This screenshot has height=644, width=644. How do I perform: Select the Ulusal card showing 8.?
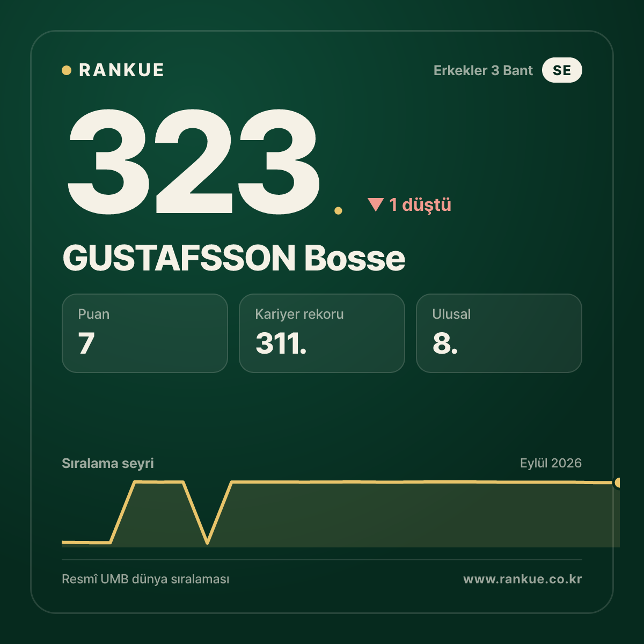(499, 333)
